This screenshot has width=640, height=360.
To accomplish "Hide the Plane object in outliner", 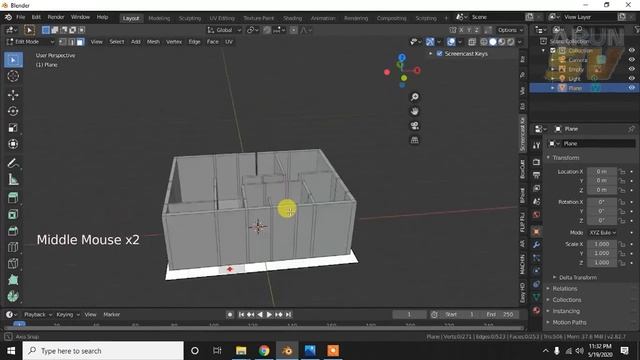I will click(631, 88).
